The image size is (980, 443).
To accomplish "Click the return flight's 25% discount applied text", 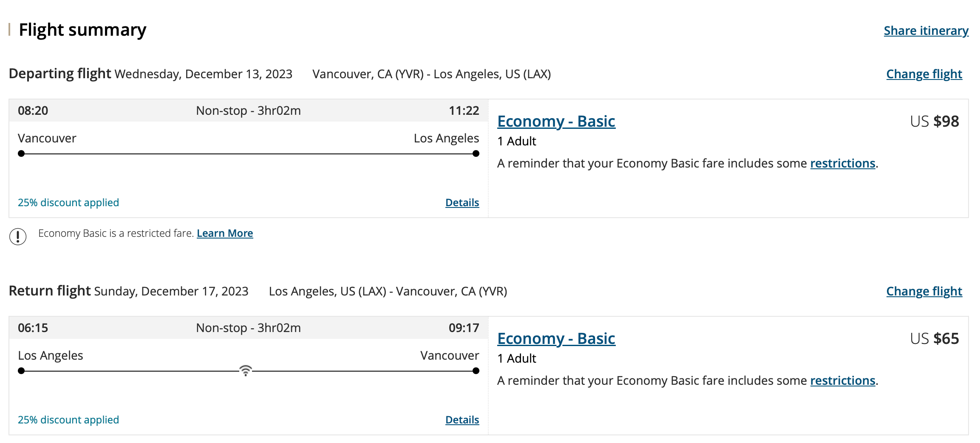I will pyautogui.click(x=68, y=420).
